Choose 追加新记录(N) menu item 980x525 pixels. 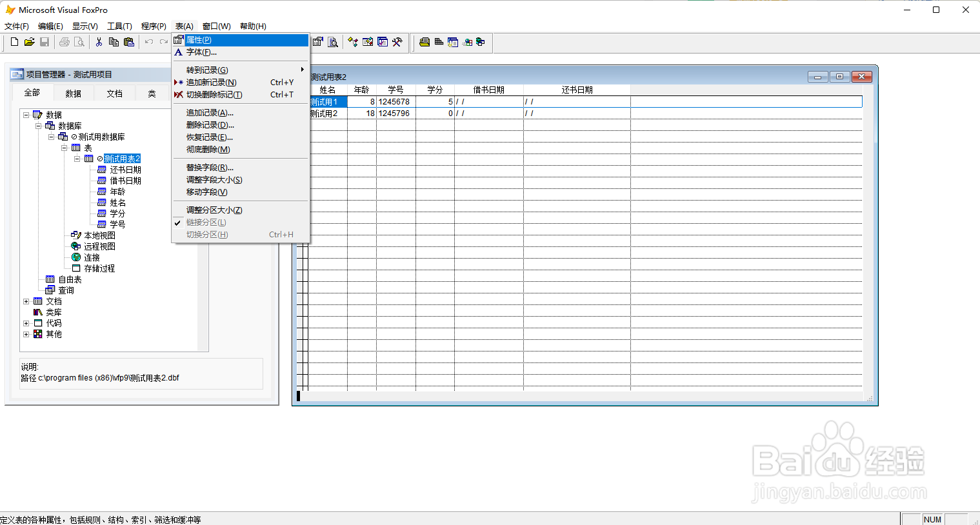coord(241,82)
